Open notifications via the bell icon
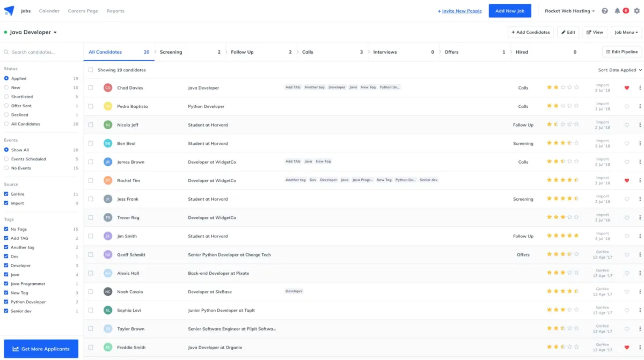Screen dimensions: 644x360 (x=617, y=10)
